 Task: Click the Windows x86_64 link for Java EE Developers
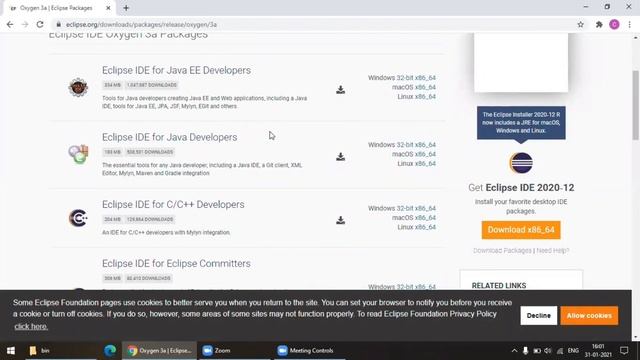[x=425, y=78]
